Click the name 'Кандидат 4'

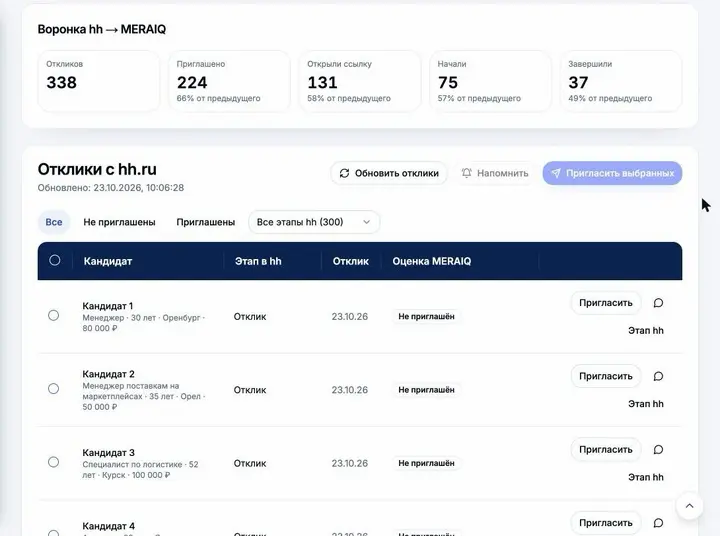coord(108,526)
